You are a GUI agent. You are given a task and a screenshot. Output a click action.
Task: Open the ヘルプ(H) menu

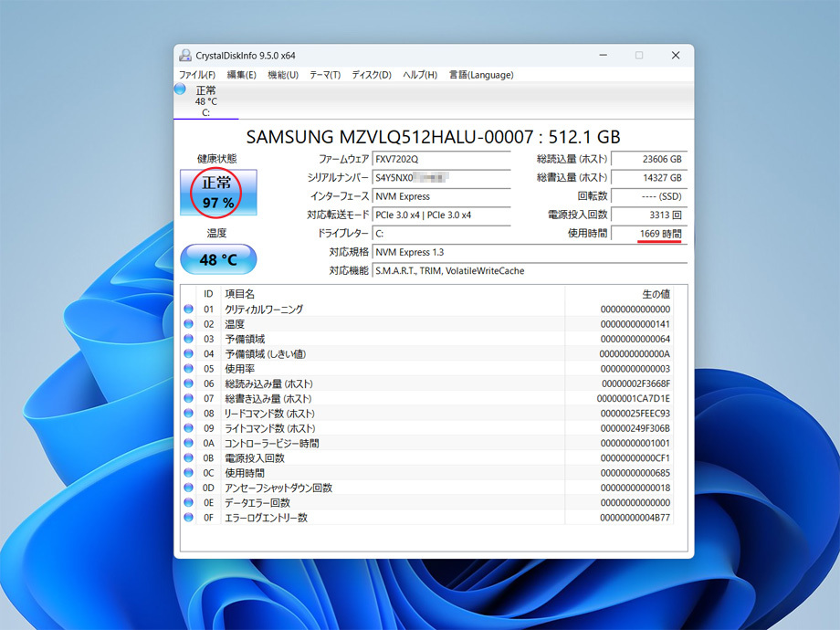click(x=420, y=75)
